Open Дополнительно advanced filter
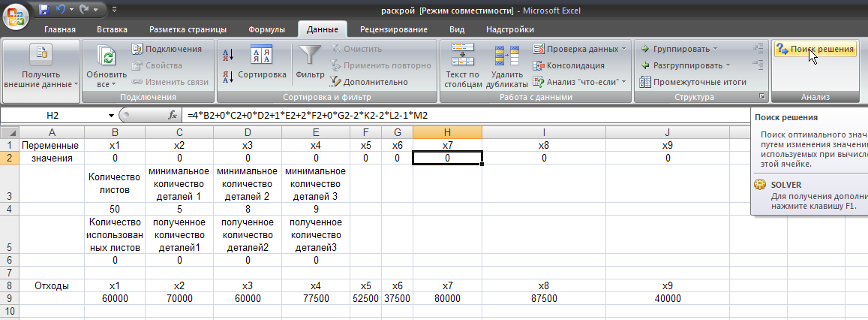868x320 pixels. (x=368, y=82)
